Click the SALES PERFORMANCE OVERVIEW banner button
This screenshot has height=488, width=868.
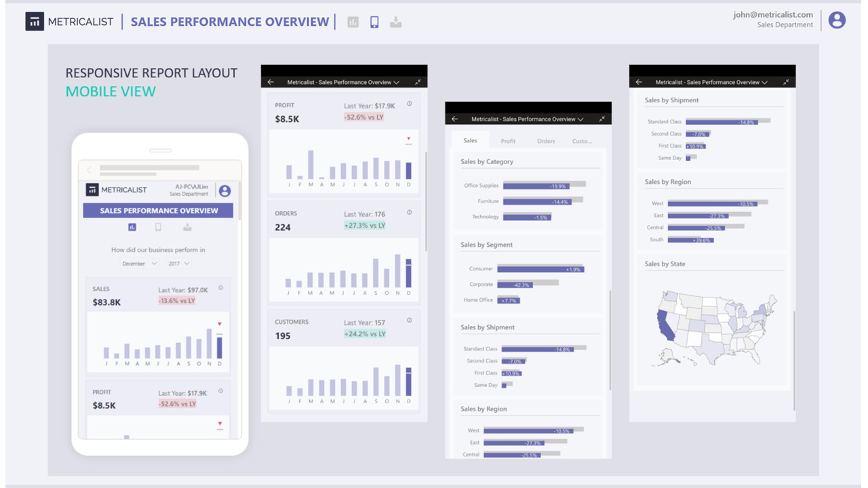click(x=158, y=209)
